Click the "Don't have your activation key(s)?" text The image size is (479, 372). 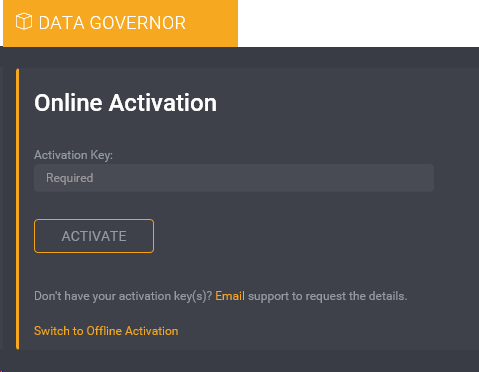(123, 296)
